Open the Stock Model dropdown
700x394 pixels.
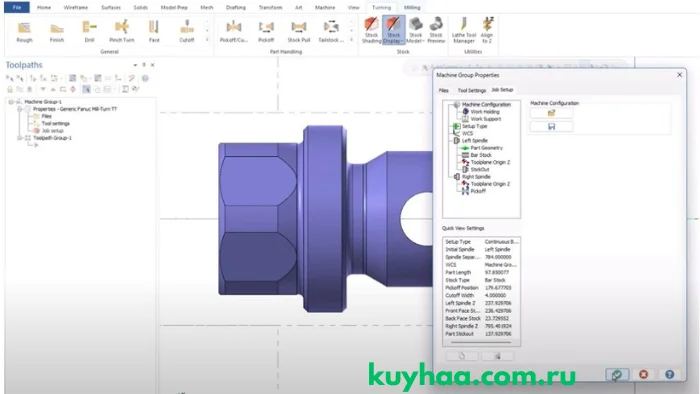point(415,30)
